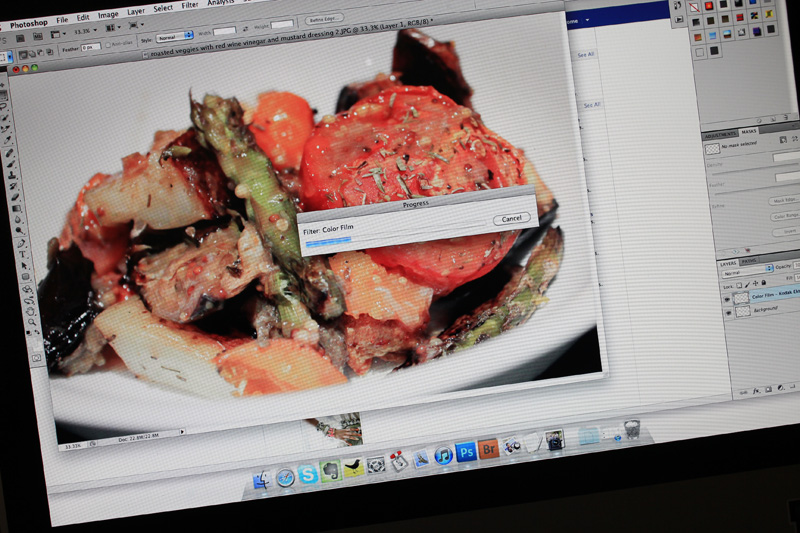Viewport: 800px width, 533px height.
Task: Click the Filter: Color Film progress bar
Action: pyautogui.click(x=395, y=233)
